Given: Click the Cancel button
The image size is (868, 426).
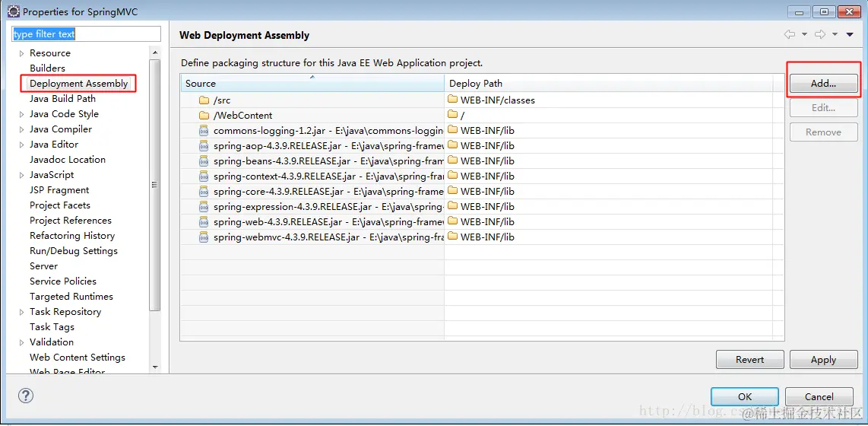Looking at the screenshot, I should point(819,396).
